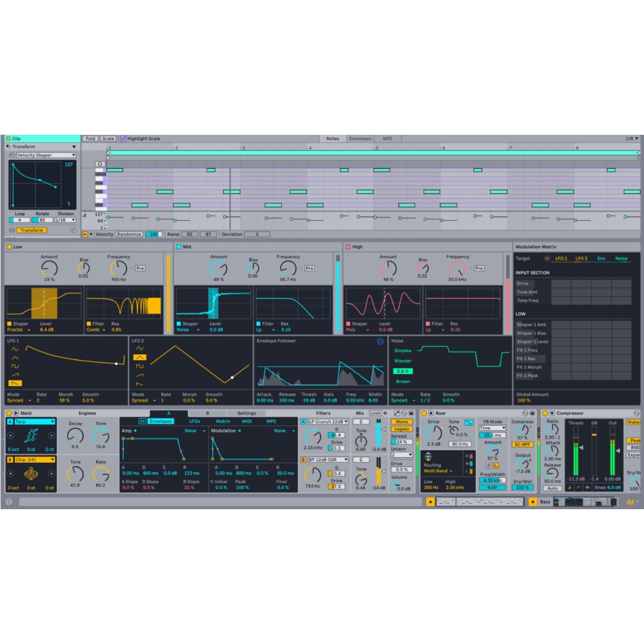Screen dimensions: 644x644
Task: Switch to the MPE tab in clip view
Action: (387, 138)
